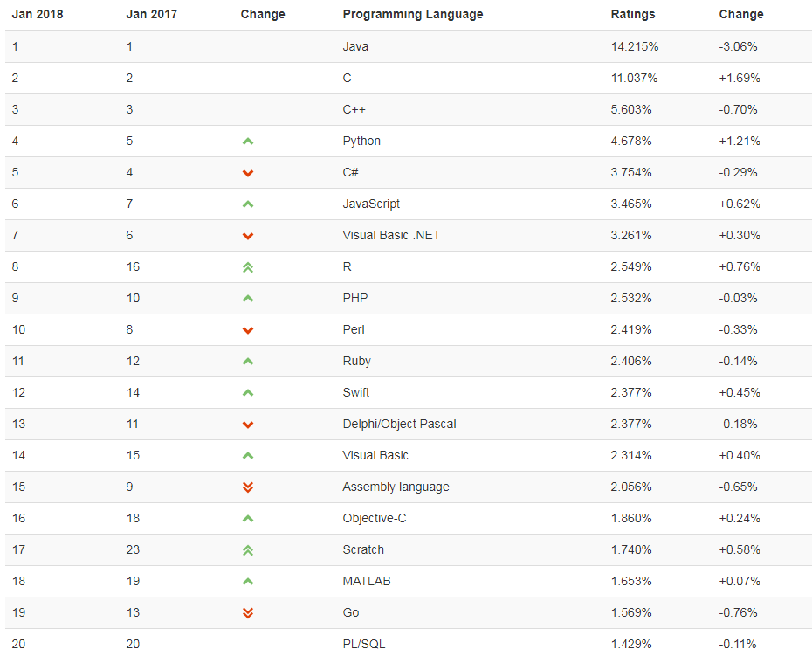Screen dimensions: 812x656
Task: Select the Objective-C language name
Action: (375, 518)
